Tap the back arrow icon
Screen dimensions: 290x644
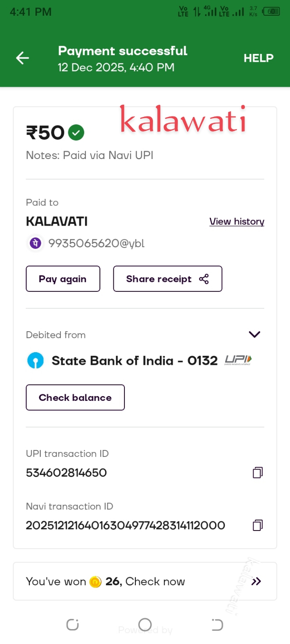point(22,58)
